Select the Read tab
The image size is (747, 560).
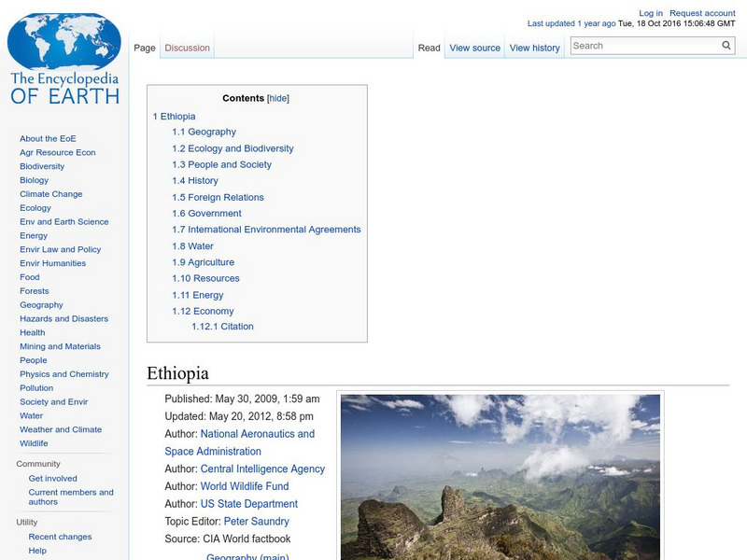click(x=429, y=47)
